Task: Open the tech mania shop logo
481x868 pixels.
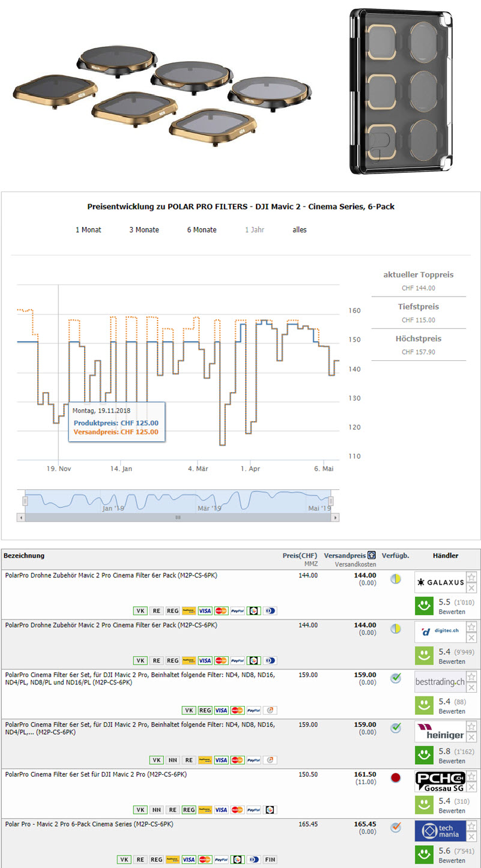Action: pos(440,831)
